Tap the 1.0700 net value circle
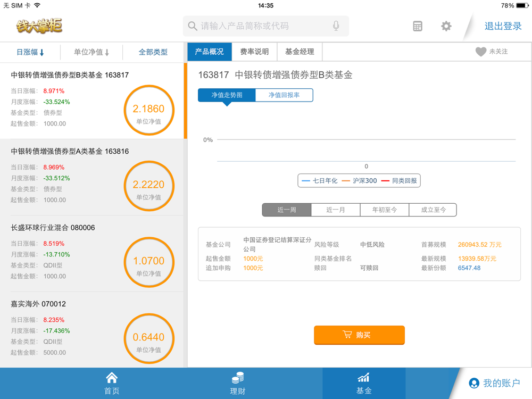The width and height of the screenshot is (532, 399). (148, 263)
